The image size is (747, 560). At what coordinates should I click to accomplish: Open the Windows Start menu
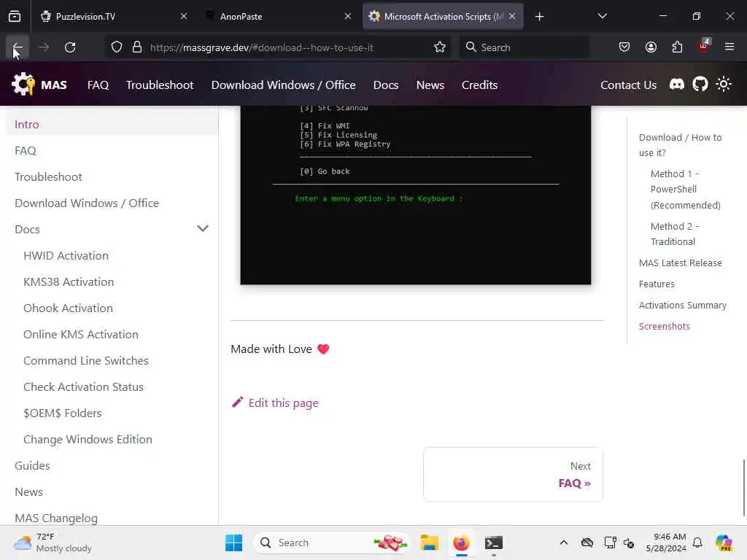click(233, 542)
